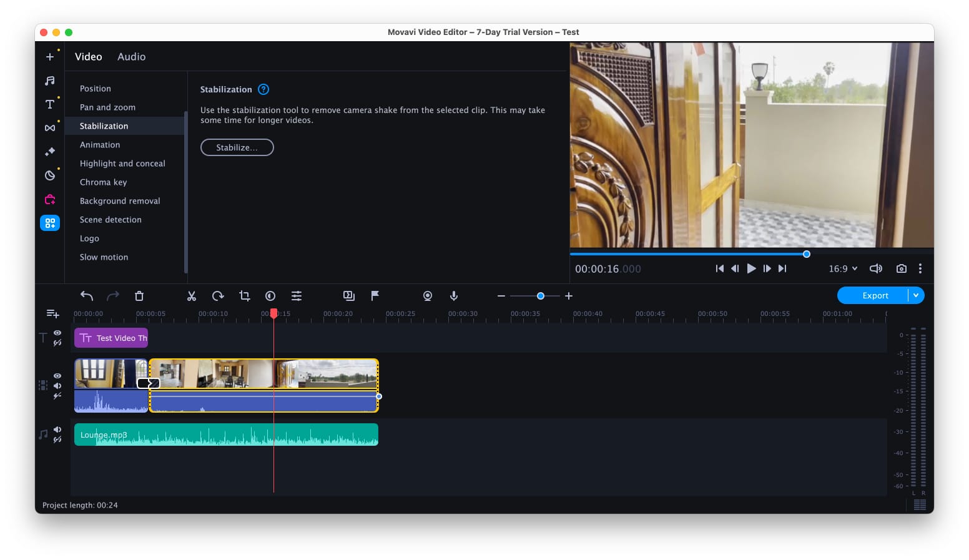969x560 pixels.
Task: Open the Effects sparkle wand panel
Action: coord(50,152)
